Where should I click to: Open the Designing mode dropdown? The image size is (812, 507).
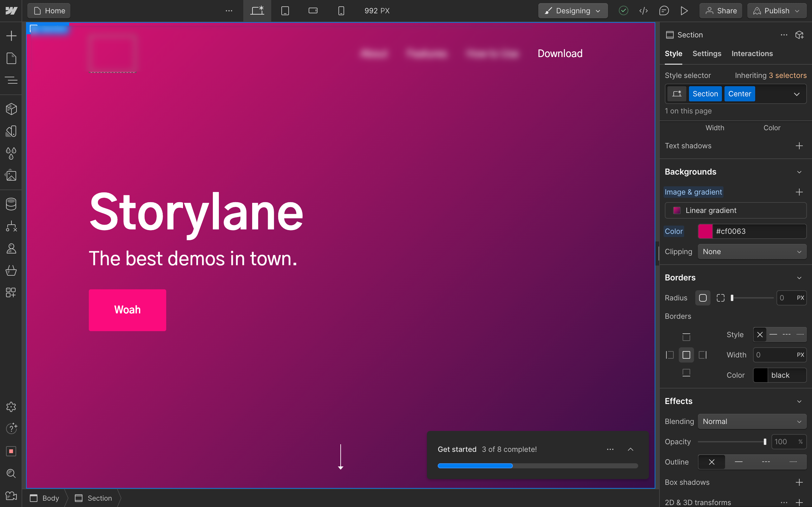[573, 11]
